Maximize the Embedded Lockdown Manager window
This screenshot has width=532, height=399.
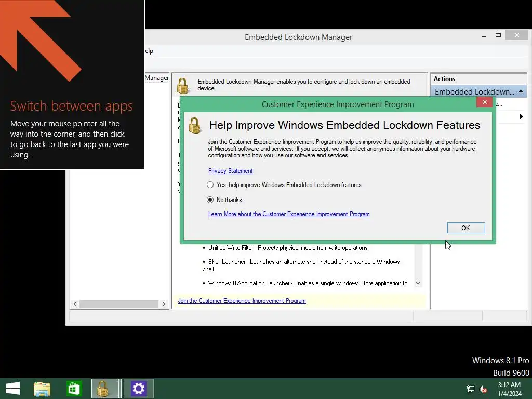tap(498, 35)
